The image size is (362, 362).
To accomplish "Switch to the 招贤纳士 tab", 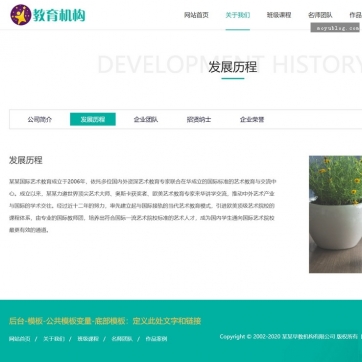I will tap(199, 119).
